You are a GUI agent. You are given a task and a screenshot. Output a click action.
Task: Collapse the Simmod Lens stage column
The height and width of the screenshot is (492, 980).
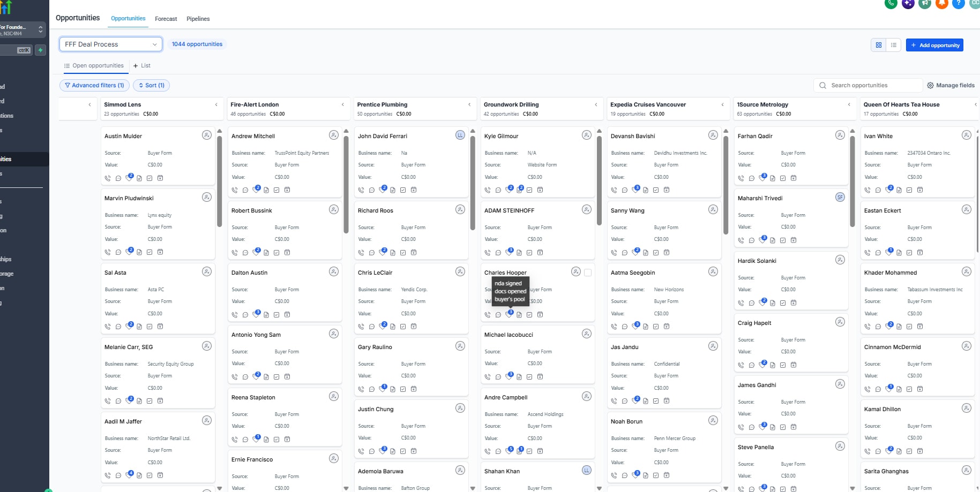point(216,104)
